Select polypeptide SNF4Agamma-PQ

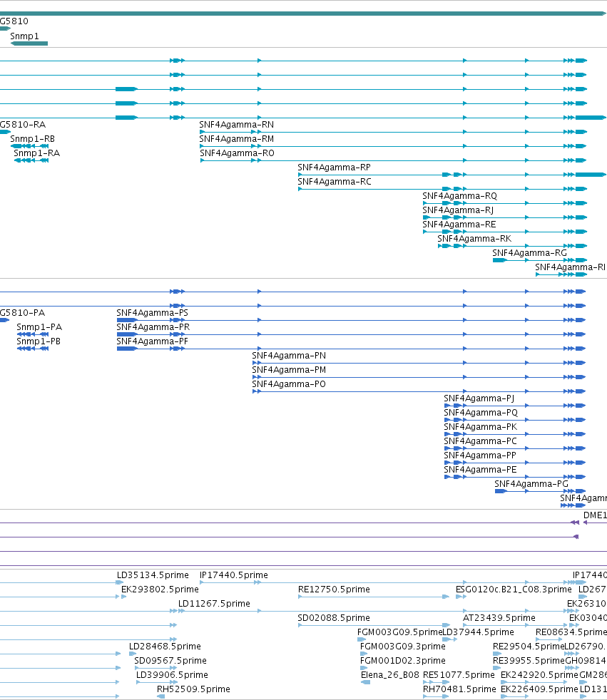481,413
